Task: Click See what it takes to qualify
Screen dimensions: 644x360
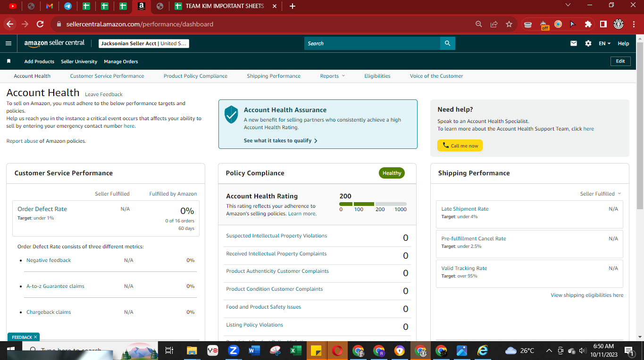Action: point(281,140)
